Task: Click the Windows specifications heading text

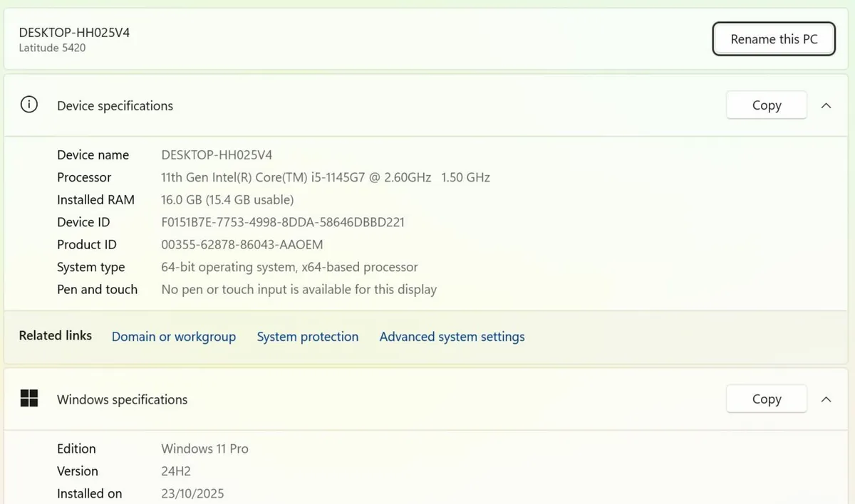Action: [x=122, y=399]
